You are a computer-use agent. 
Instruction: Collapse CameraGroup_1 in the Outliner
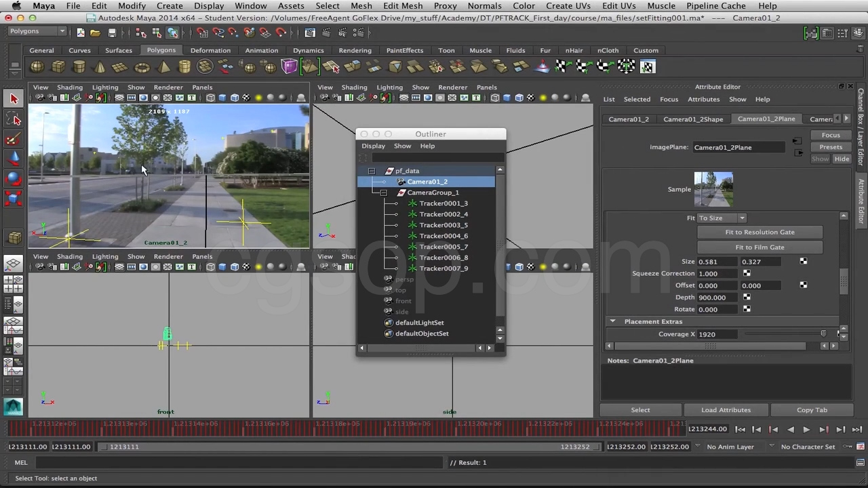coord(383,192)
